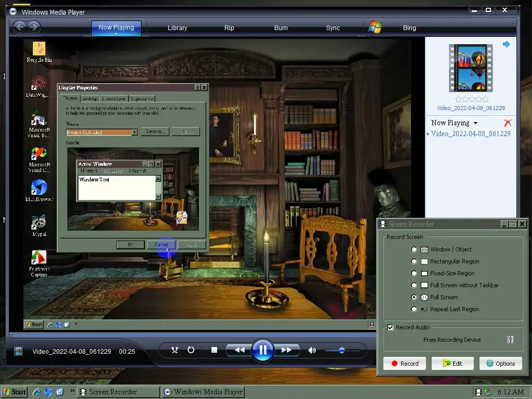Image resolution: width=532 pixels, height=399 pixels.
Task: Turn repeat on in Media Player
Action: pyautogui.click(x=191, y=350)
